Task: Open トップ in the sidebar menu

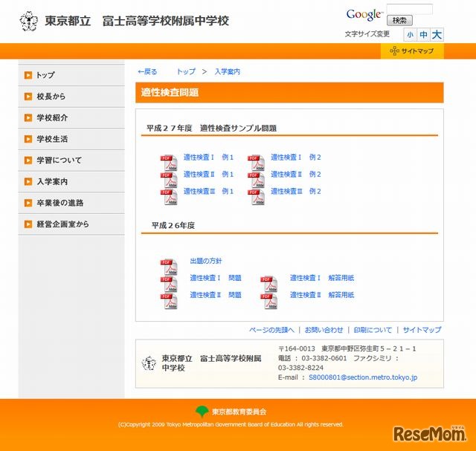Action: (71, 75)
